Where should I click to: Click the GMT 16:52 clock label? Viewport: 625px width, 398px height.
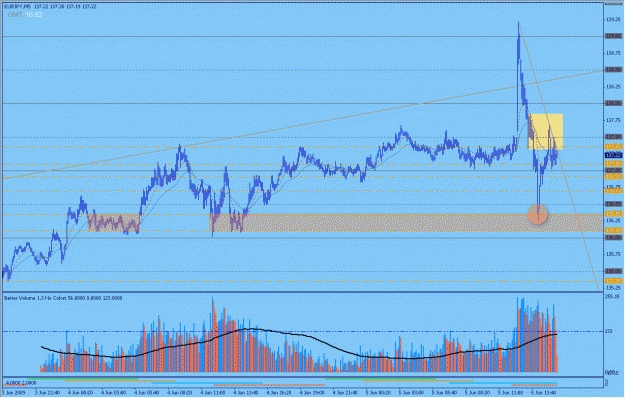[25, 15]
